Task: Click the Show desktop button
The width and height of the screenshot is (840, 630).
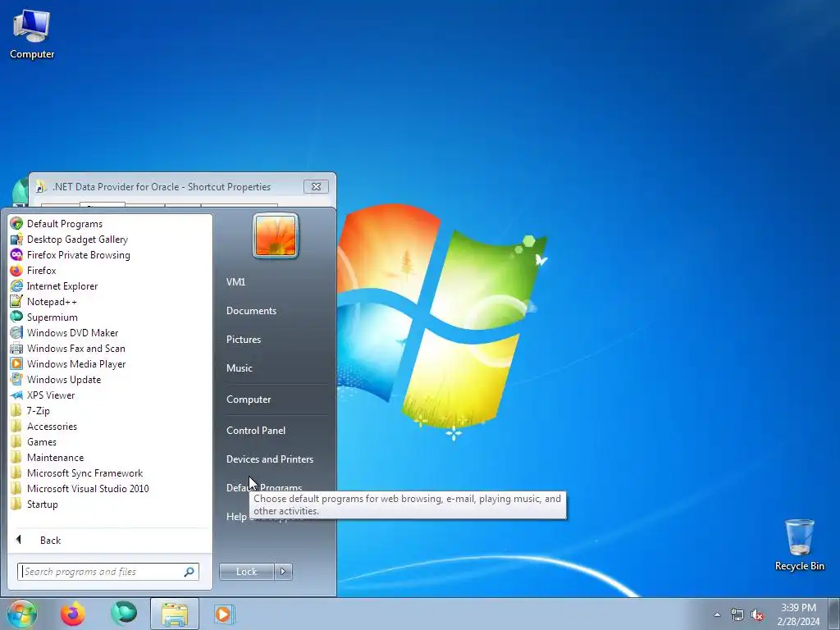Action: (x=834, y=614)
